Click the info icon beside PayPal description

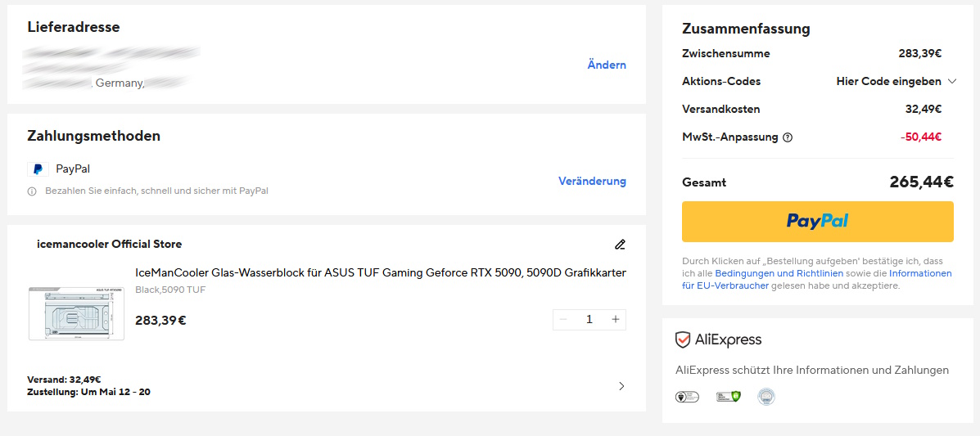[x=32, y=191]
